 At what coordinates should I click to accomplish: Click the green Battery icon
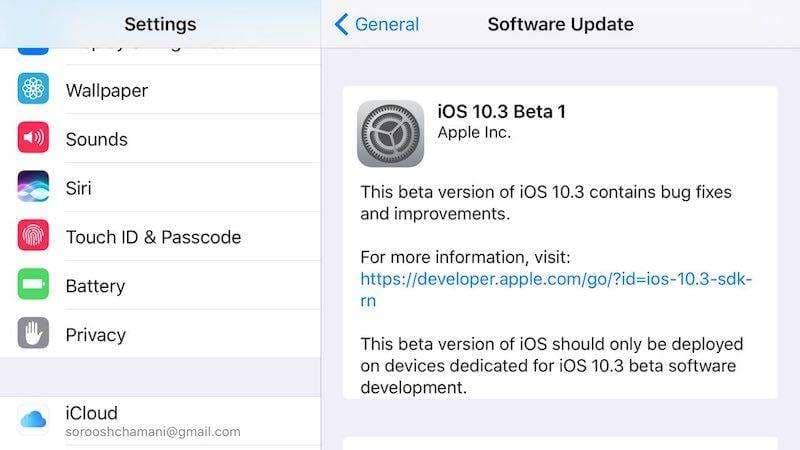tap(33, 286)
